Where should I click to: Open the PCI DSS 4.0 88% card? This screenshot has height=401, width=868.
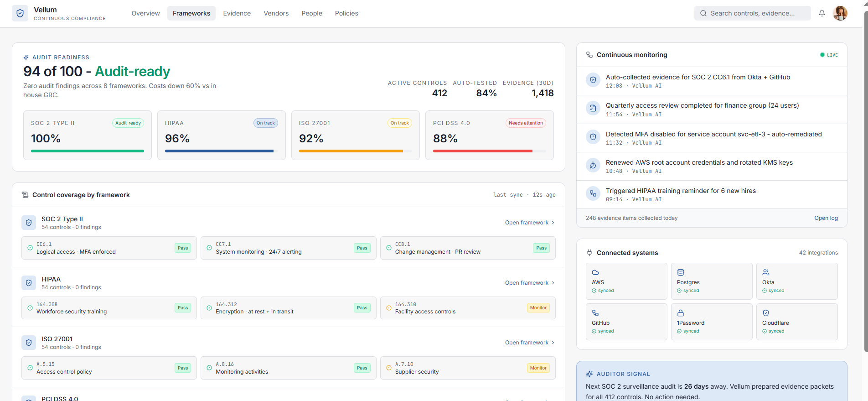coord(490,135)
